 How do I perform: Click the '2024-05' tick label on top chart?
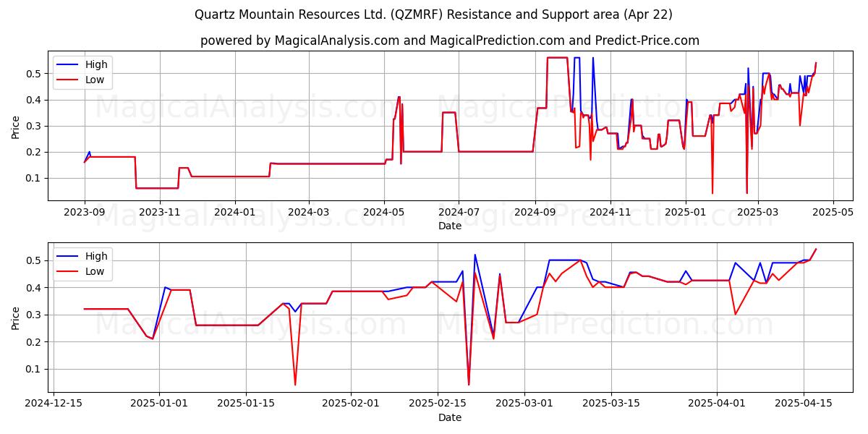coord(383,213)
